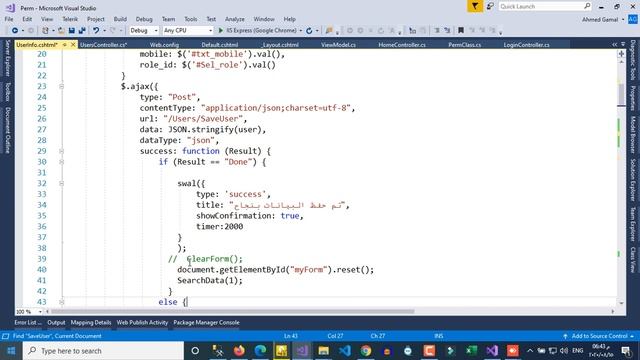Screen dimensions: 640x360
Task: Click the taskbar search box
Action: (x=103, y=351)
